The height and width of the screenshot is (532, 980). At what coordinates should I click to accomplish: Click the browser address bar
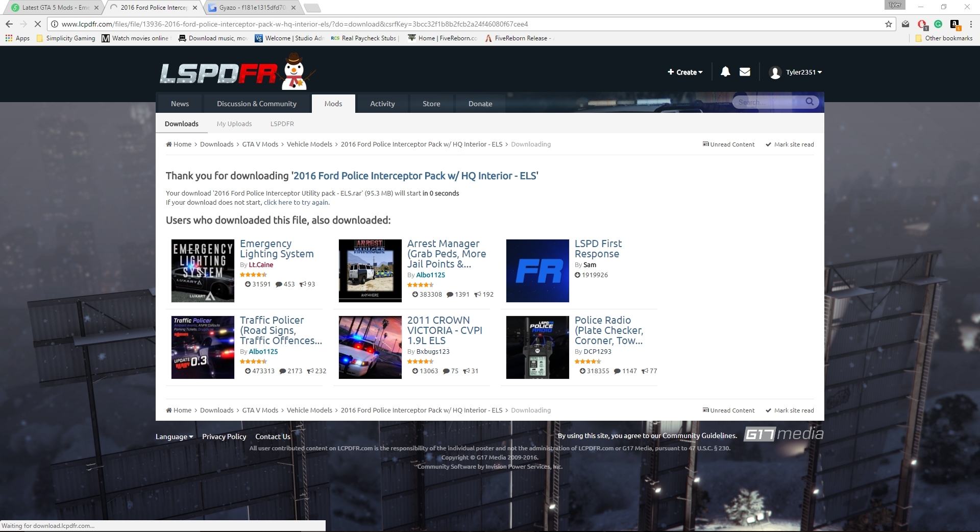pyautogui.click(x=470, y=24)
